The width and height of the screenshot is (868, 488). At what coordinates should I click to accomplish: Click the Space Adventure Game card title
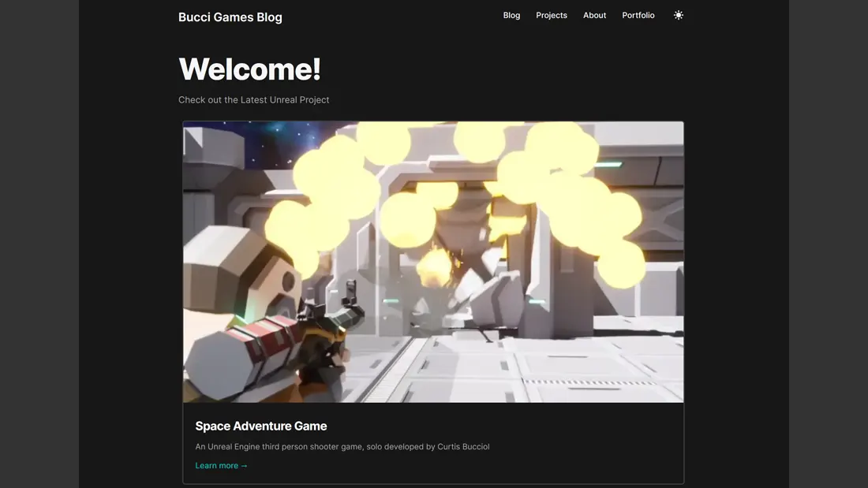260,426
